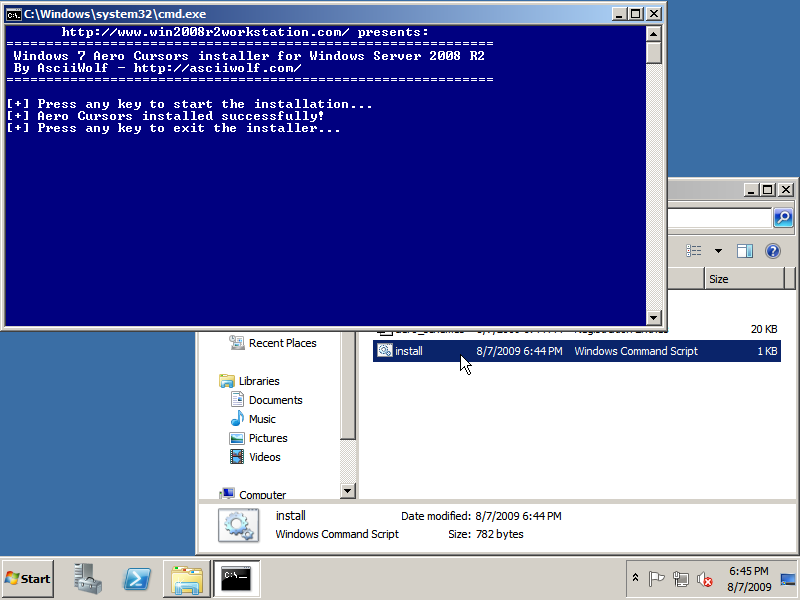The width and height of the screenshot is (800, 600).
Task: Open Recent Places in the navigation pane
Action: click(x=282, y=343)
